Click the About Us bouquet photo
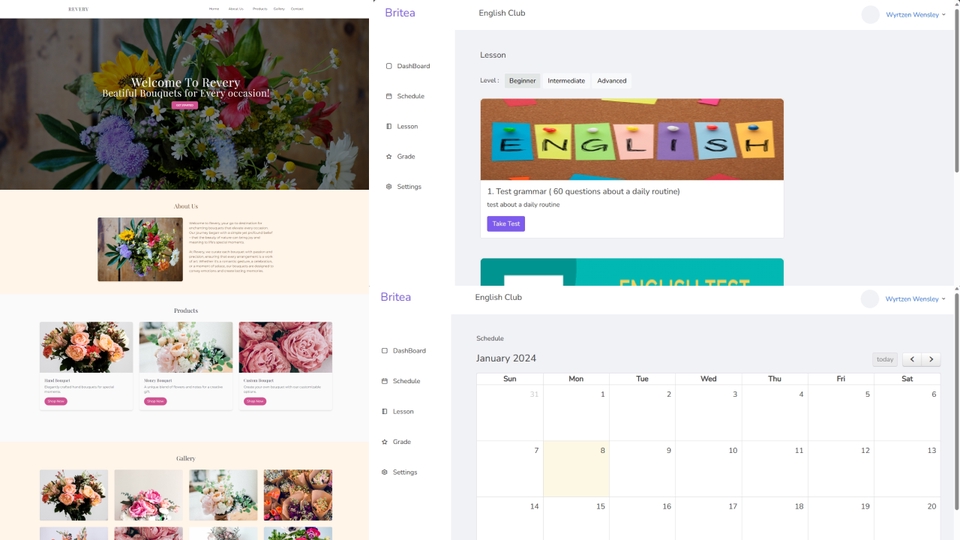The height and width of the screenshot is (540, 960). pyautogui.click(x=140, y=249)
